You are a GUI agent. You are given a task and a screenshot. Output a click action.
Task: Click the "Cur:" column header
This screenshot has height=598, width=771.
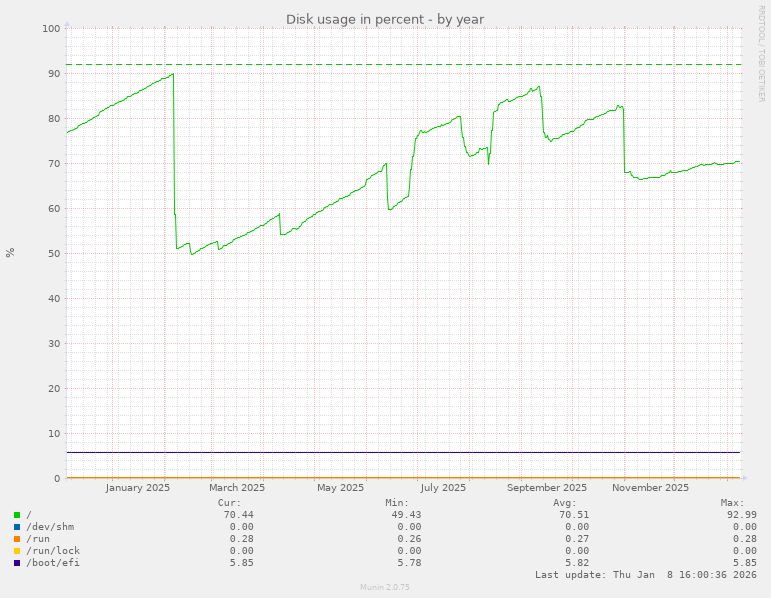(x=230, y=503)
